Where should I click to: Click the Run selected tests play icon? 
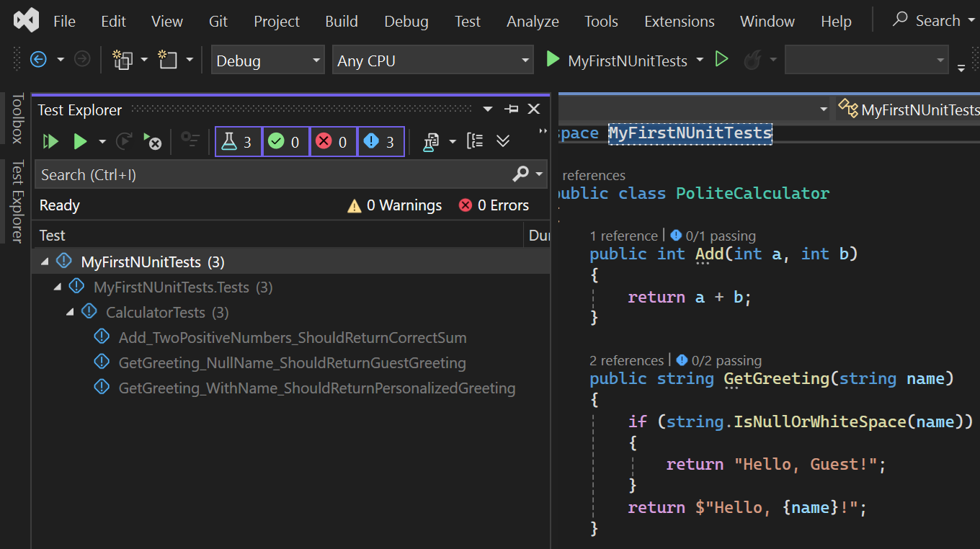pyautogui.click(x=80, y=142)
